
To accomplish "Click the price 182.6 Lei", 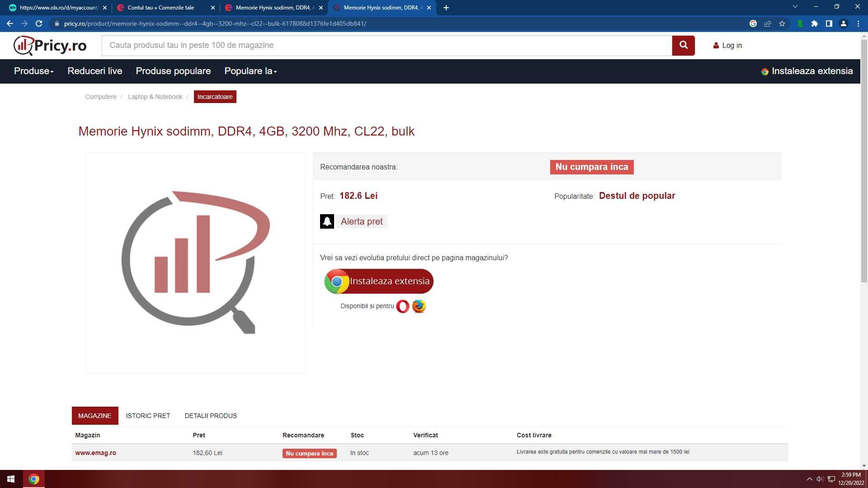I will tap(359, 196).
